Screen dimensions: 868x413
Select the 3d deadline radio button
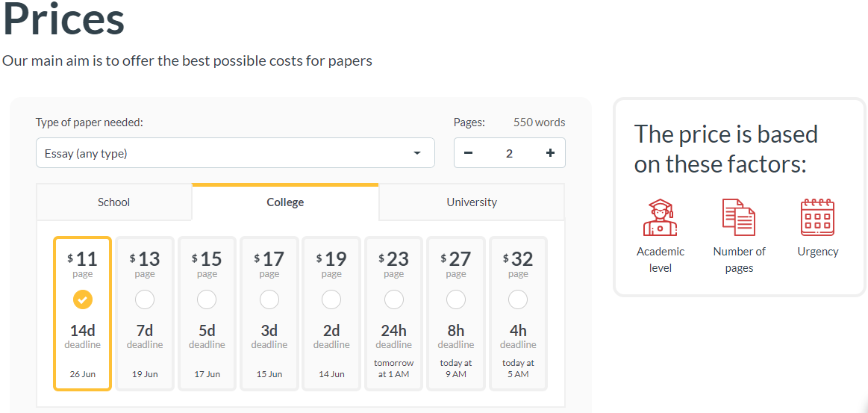pos(269,299)
